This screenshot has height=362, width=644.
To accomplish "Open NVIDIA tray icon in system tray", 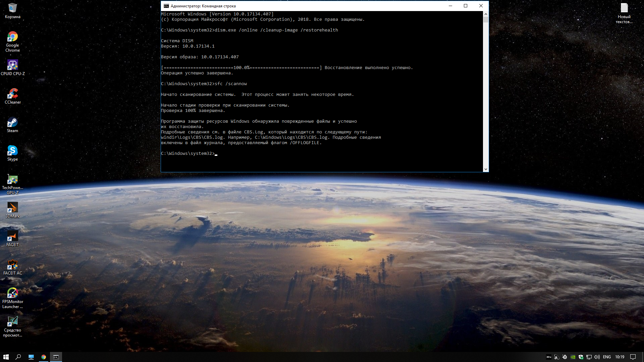I will point(573,357).
